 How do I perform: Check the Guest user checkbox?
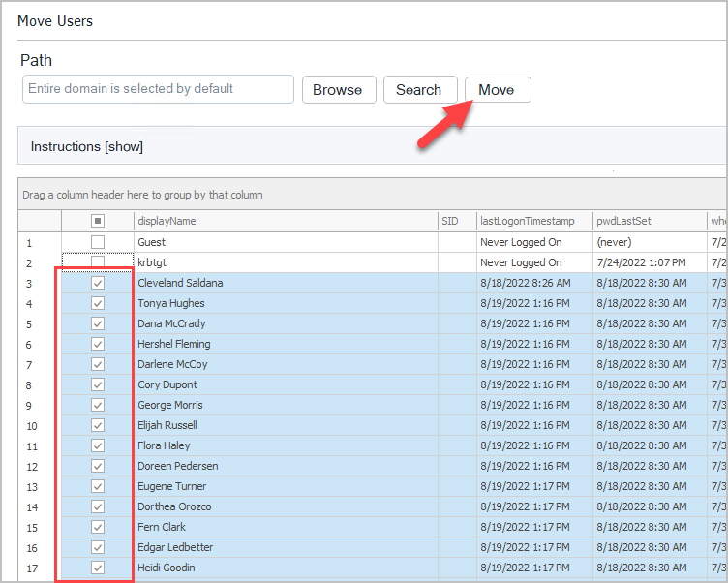coord(98,242)
